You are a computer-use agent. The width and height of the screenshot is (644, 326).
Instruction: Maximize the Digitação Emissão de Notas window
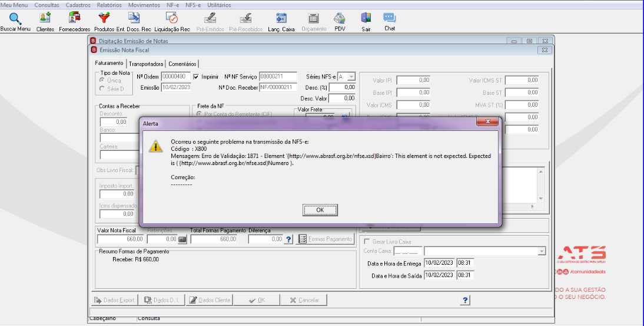529,41
